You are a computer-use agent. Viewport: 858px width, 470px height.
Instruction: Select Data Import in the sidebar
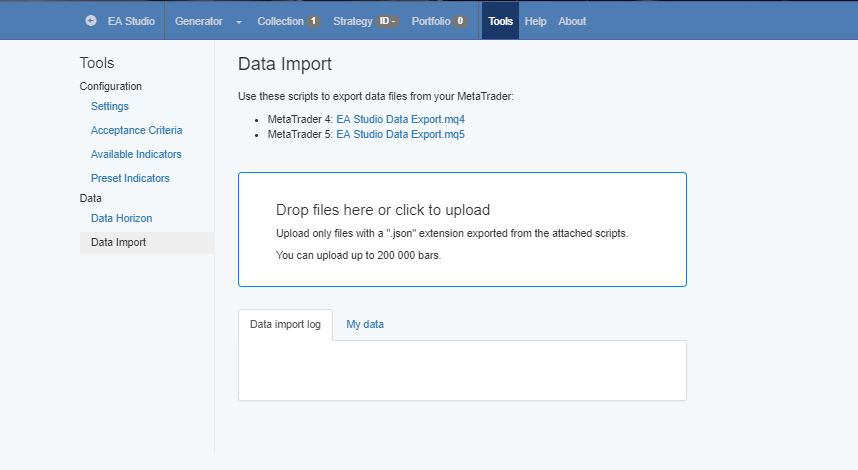118,242
